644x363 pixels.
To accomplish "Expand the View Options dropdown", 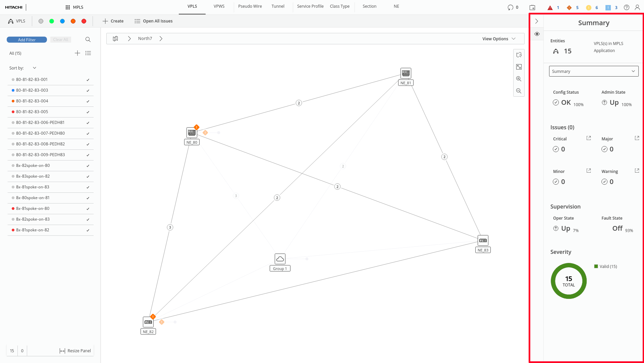I will (498, 39).
